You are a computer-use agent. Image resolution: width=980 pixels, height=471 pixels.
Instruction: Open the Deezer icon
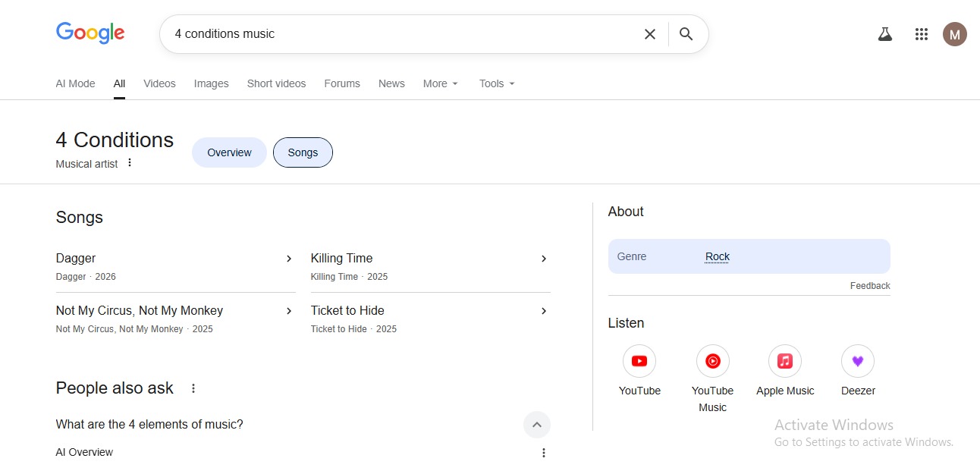tap(858, 361)
